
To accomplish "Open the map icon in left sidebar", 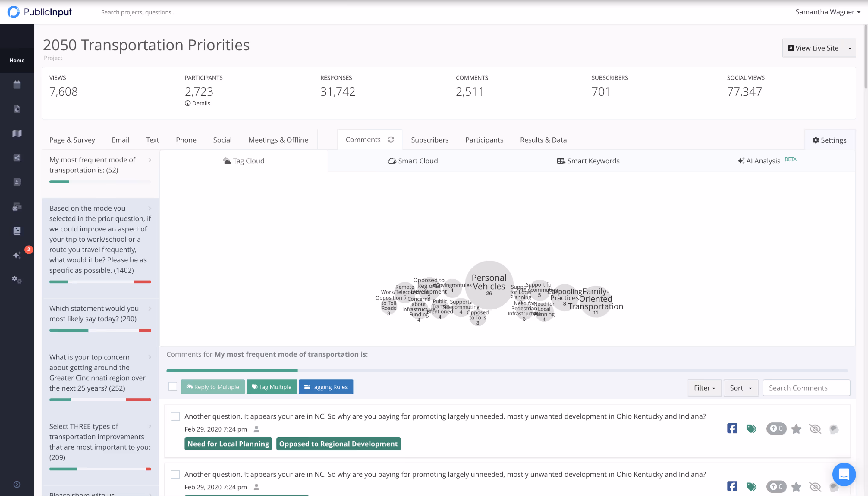I will 17,133.
